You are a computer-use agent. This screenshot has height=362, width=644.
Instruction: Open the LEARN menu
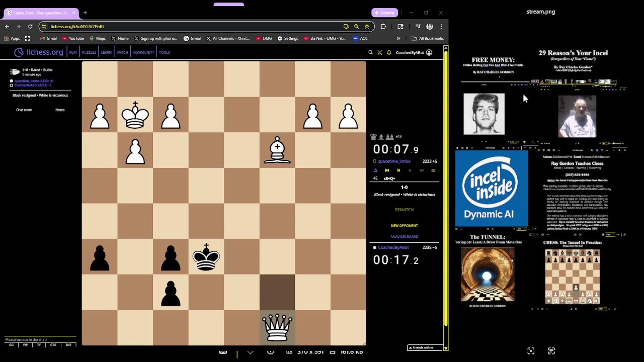(x=106, y=52)
